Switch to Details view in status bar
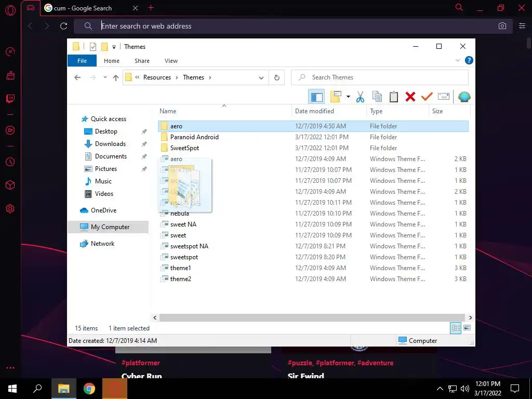 [456, 328]
